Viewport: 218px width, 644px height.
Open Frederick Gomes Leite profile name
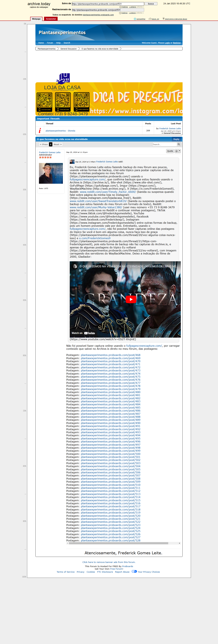pos(50,152)
